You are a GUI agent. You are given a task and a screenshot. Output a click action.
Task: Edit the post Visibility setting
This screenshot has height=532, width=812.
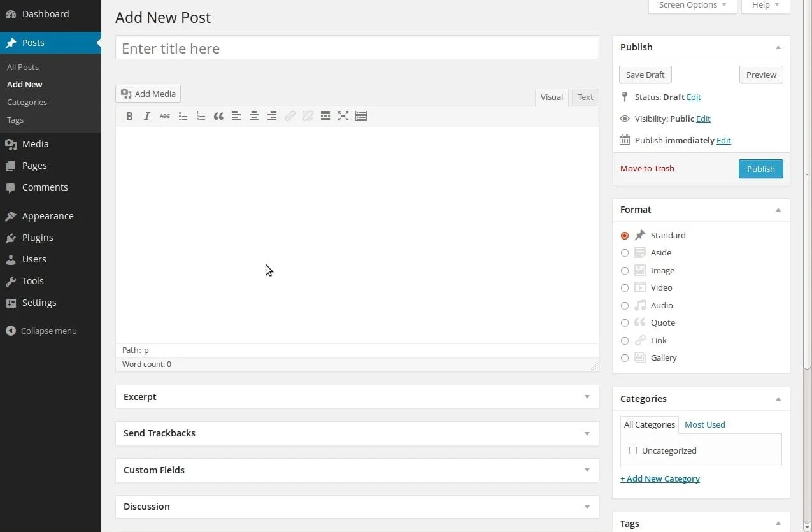[x=703, y=119]
